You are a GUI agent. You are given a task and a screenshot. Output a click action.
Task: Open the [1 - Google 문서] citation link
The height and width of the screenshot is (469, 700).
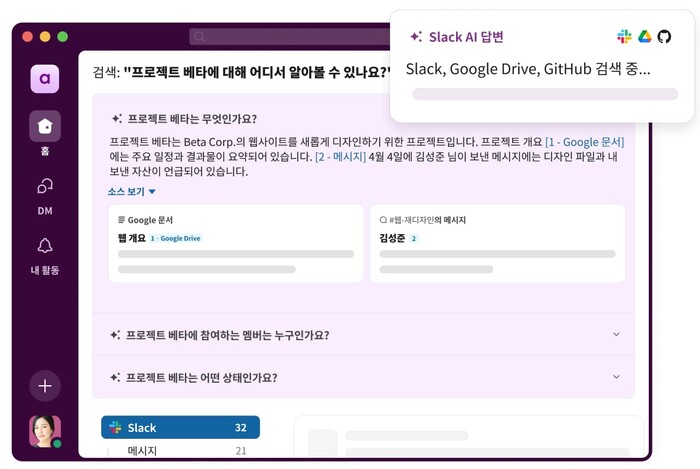click(x=585, y=142)
